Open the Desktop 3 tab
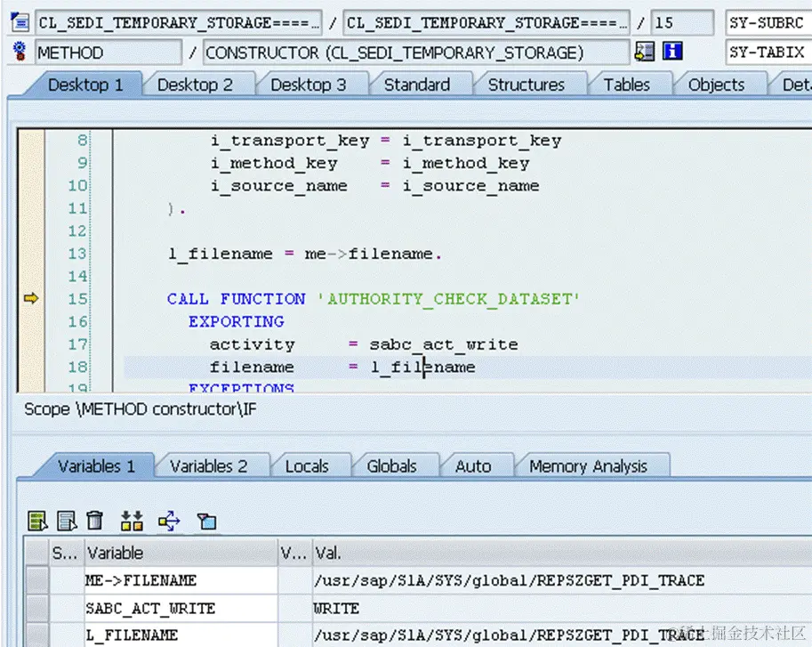Image resolution: width=812 pixels, height=647 pixels. pos(309,85)
